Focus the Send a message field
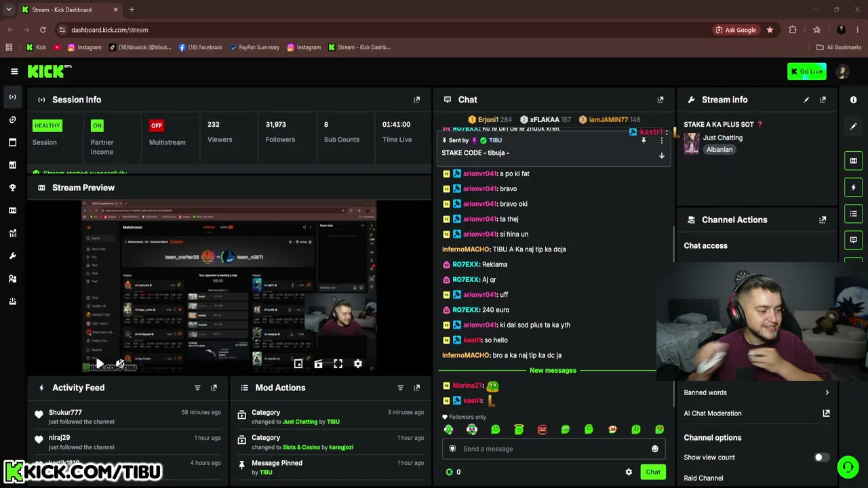This screenshot has width=868, height=488. pyautogui.click(x=553, y=449)
